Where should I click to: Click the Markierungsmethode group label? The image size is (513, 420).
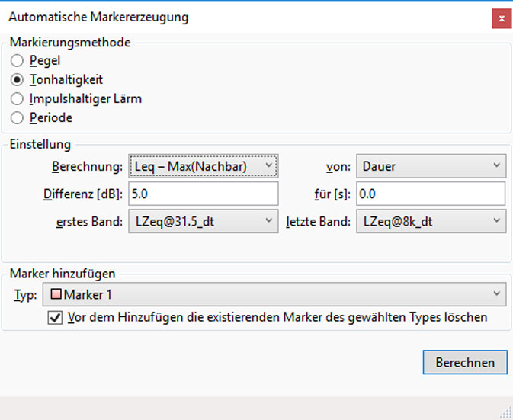[70, 43]
